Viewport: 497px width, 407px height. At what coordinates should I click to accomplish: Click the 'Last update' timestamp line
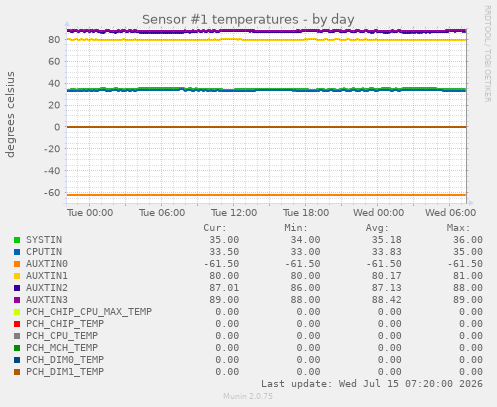point(372,384)
